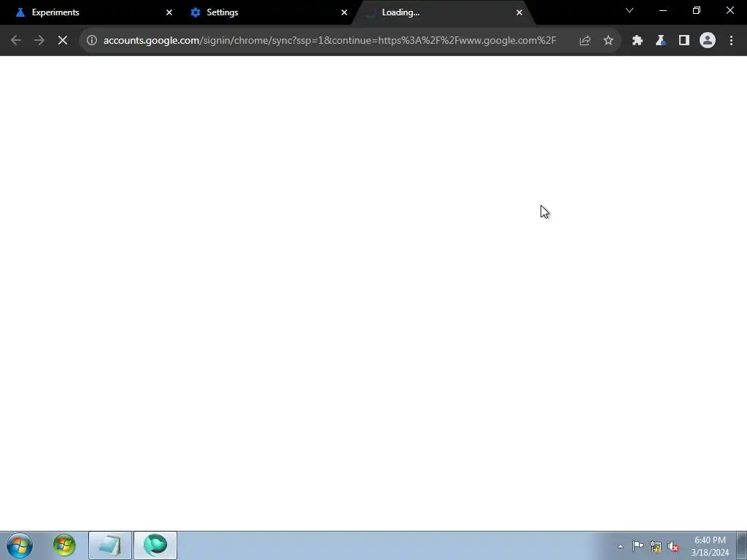Open the Extensions puzzle menu
Viewport: 747px width, 560px height.
(638, 41)
